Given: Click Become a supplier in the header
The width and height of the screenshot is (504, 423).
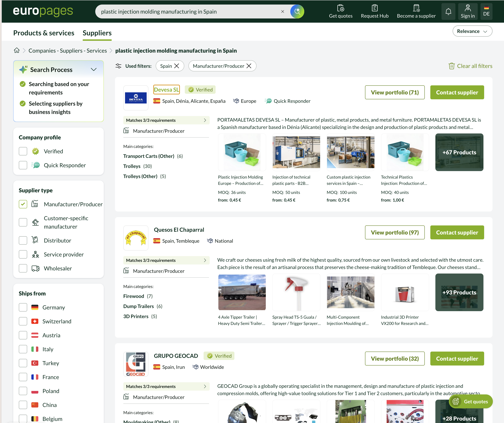Looking at the screenshot, I should coord(416,11).
